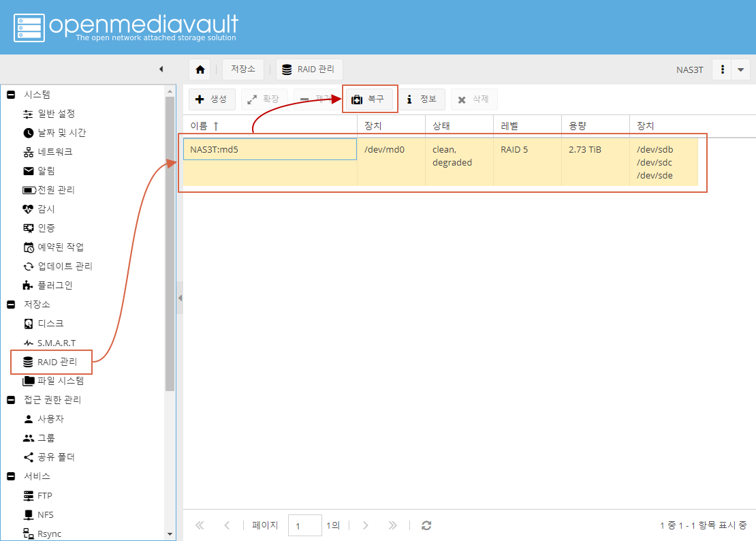Click the 정보 (detail) button
The width and height of the screenshot is (756, 541).
coord(422,99)
